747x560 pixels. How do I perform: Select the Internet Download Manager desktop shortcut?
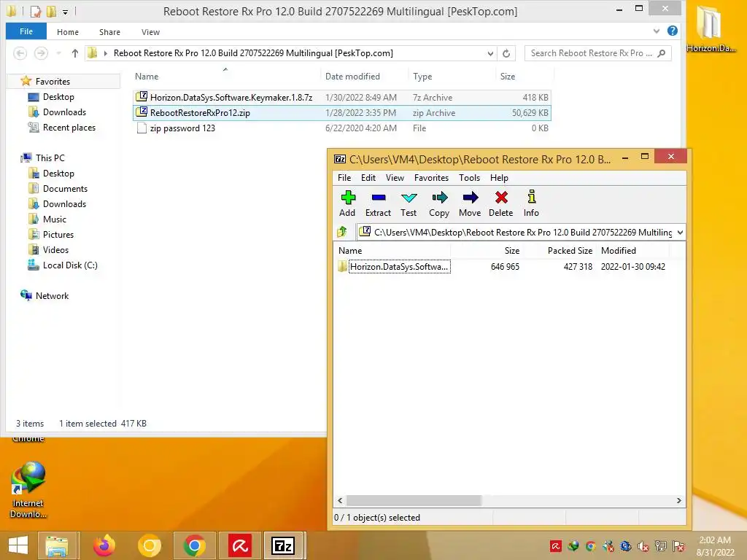(x=28, y=489)
